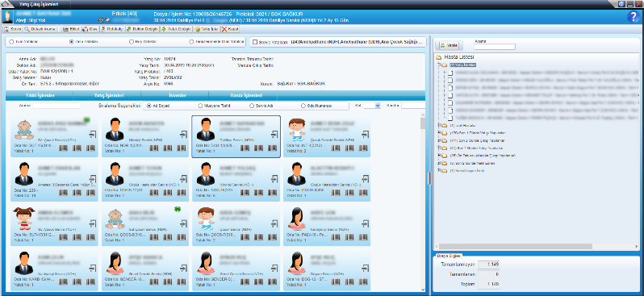Click the Kapat toolbar icon with red X
The height and width of the screenshot is (296, 644).
[230, 29]
